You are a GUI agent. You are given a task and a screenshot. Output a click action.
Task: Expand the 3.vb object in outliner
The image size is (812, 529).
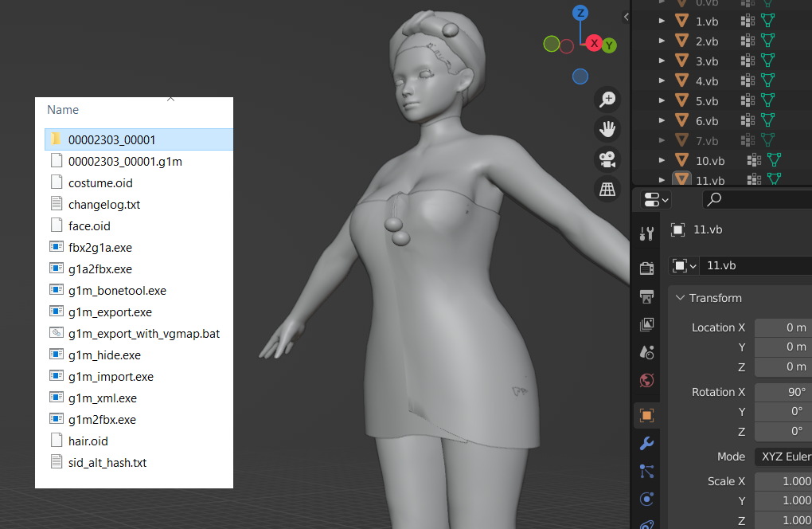coord(662,61)
